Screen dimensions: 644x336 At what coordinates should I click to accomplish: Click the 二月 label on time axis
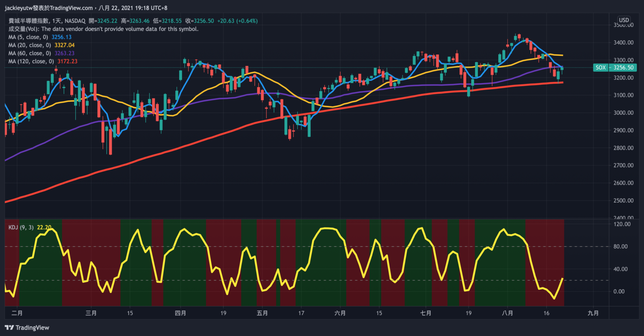click(17, 313)
